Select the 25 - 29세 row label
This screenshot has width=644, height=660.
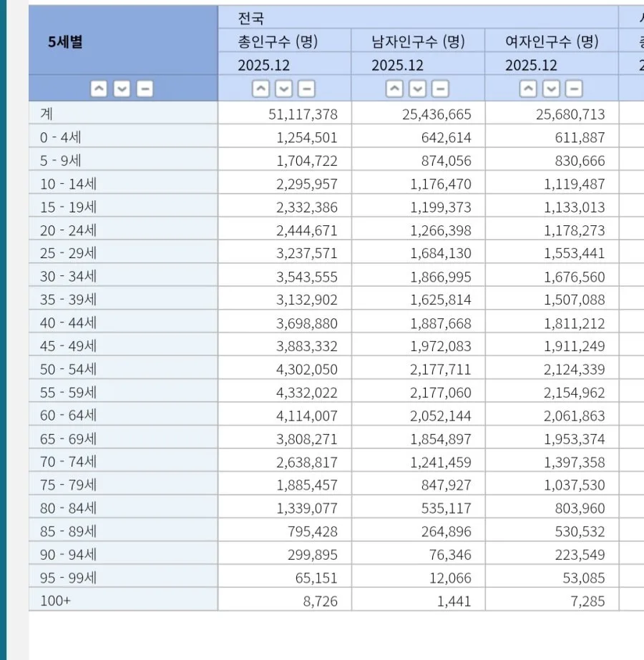coord(123,252)
